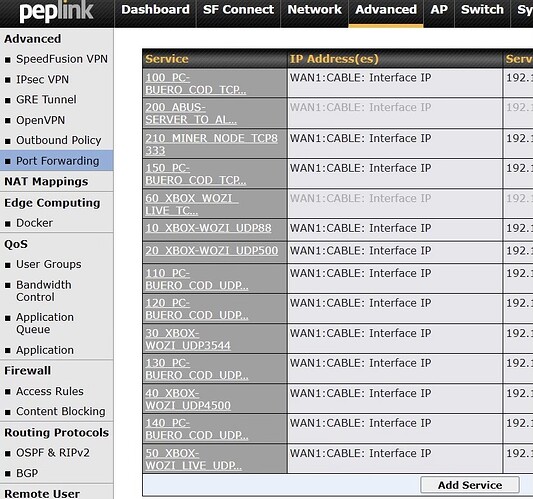This screenshot has width=533, height=499.
Task: Open the 210_MINER_NODE_TCP8333 service
Action: (x=211, y=144)
